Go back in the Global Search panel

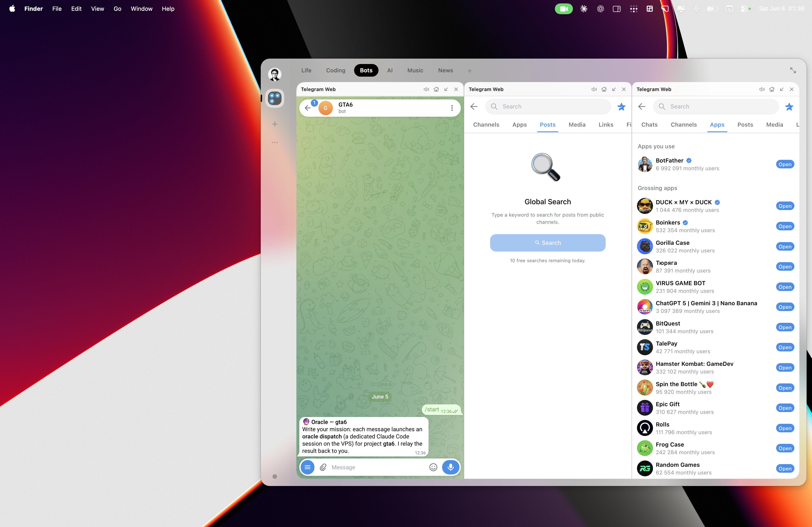pyautogui.click(x=474, y=107)
